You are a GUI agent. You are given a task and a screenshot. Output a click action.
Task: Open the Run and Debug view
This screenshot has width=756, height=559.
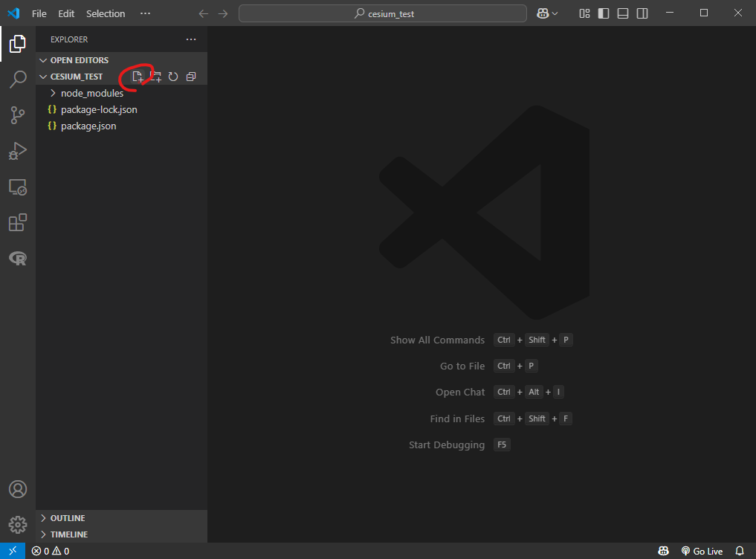click(18, 151)
